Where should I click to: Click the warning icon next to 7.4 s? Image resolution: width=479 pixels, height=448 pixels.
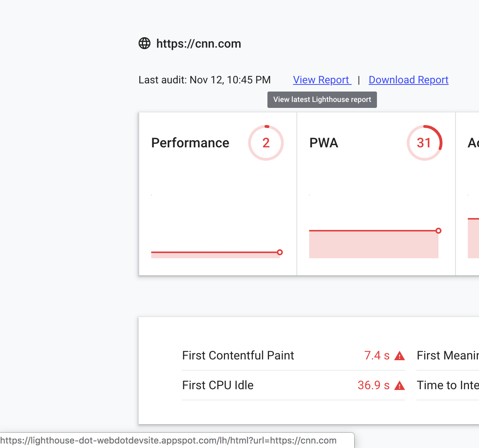point(400,356)
